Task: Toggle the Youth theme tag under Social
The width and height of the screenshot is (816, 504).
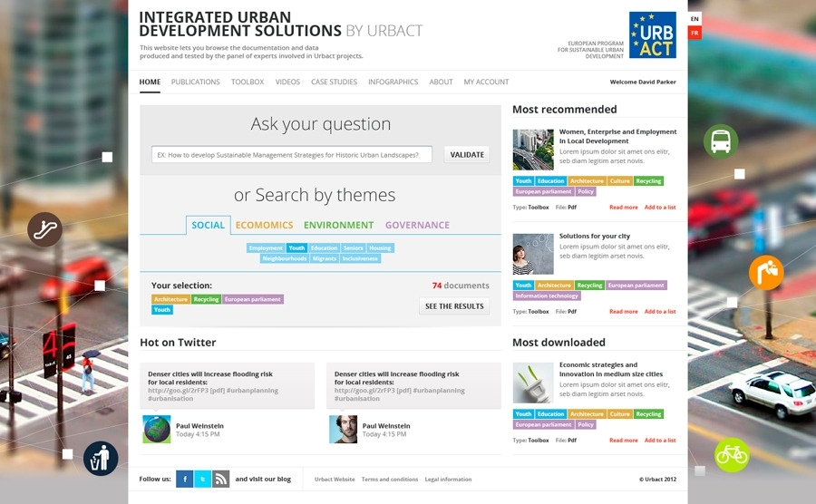Action: coord(296,248)
